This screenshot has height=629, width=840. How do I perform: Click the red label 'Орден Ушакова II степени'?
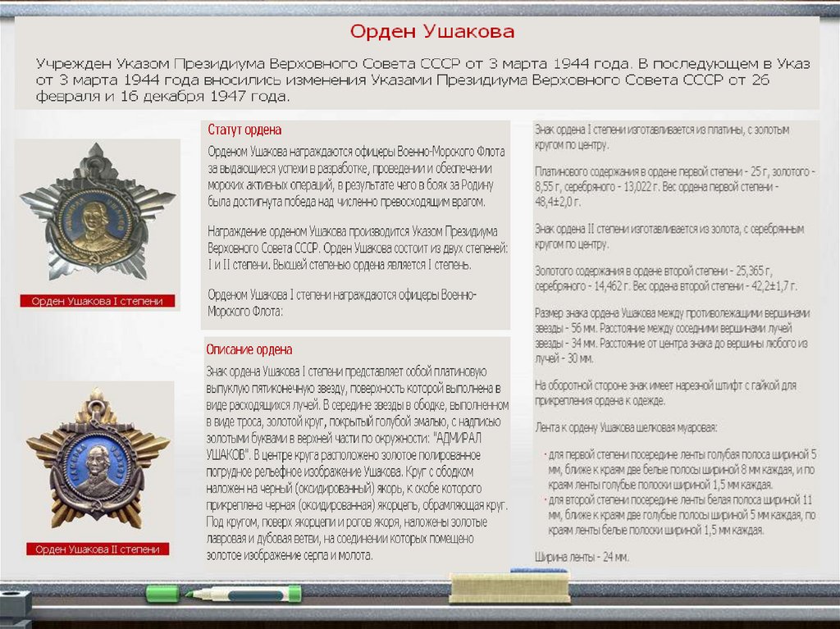98,549
